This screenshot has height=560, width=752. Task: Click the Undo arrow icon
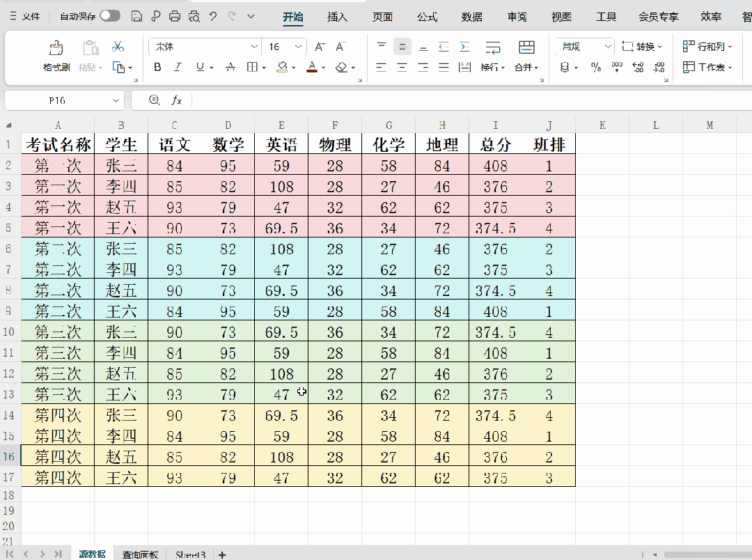point(213,17)
